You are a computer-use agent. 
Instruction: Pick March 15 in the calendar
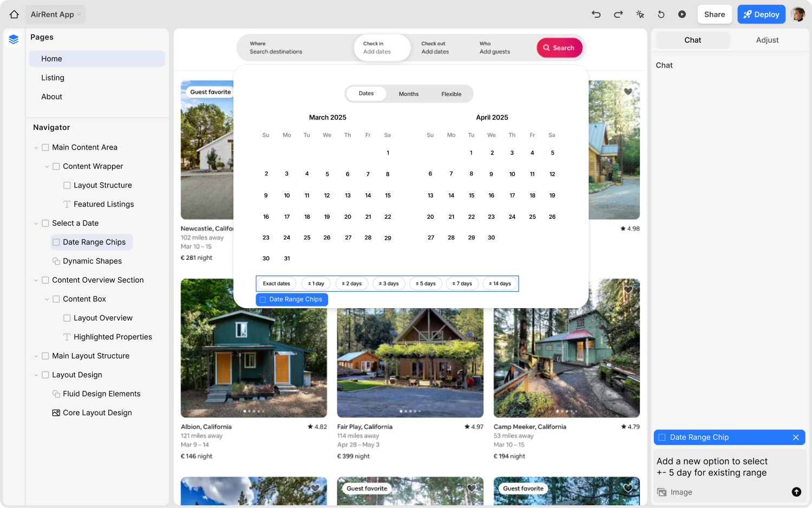coord(388,196)
